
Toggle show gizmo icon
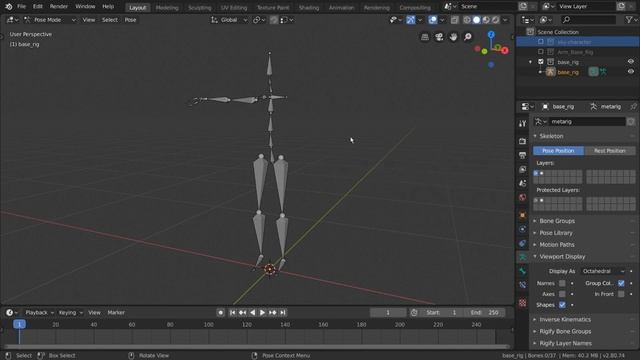pos(411,20)
